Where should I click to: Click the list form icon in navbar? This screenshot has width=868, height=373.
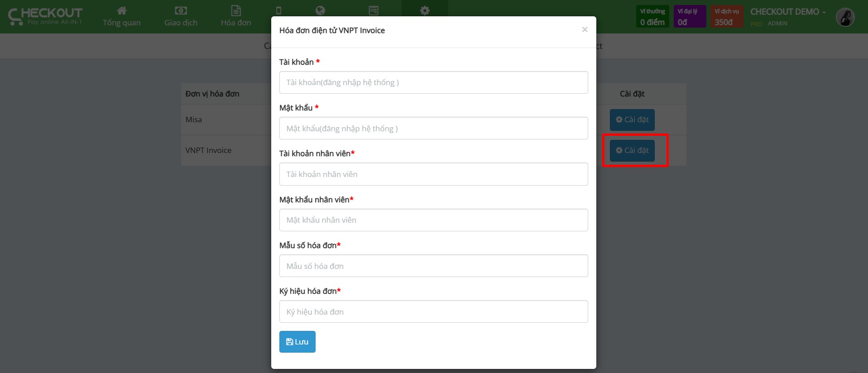[x=374, y=10]
